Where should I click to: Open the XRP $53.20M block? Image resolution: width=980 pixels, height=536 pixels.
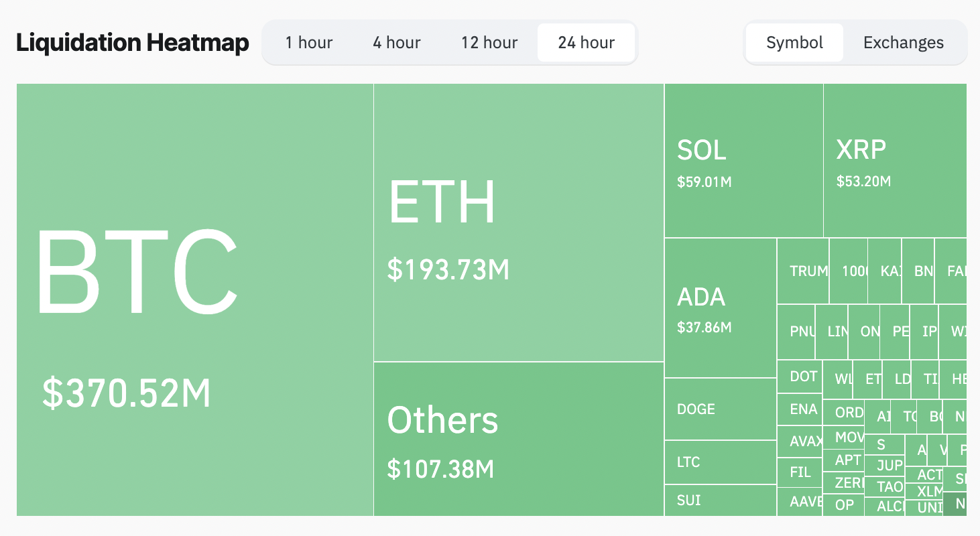tap(895, 161)
